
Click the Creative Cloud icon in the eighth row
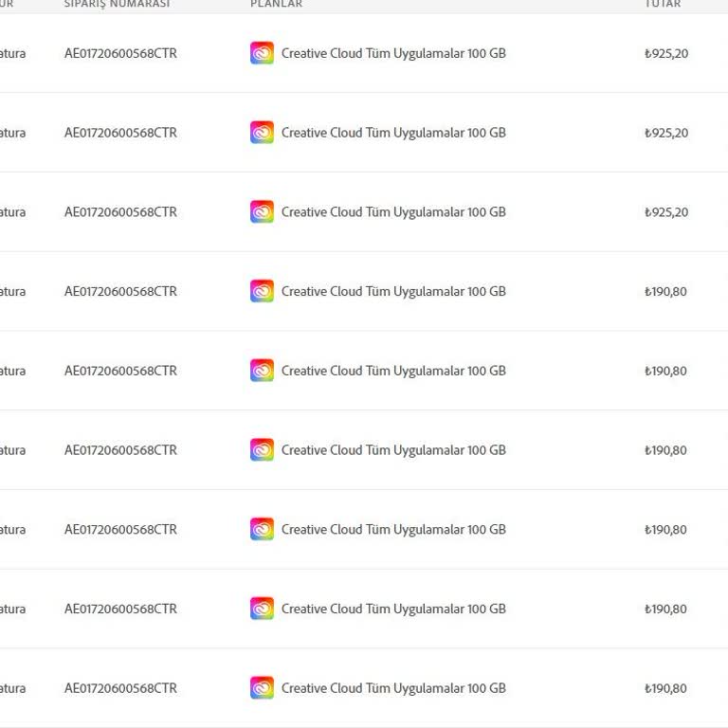pyautogui.click(x=262, y=609)
